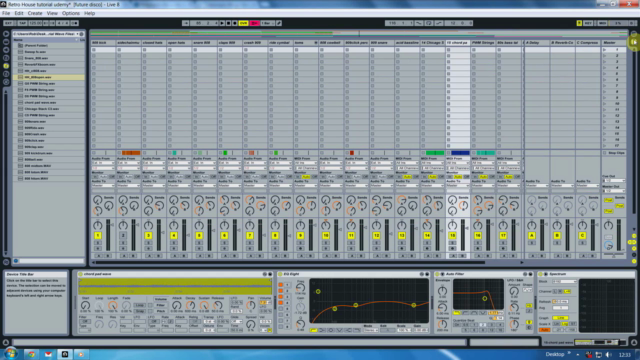This screenshot has width=640, height=360.
Task: Toggle the pink Back to Arrangement button
Action: tap(255, 23)
